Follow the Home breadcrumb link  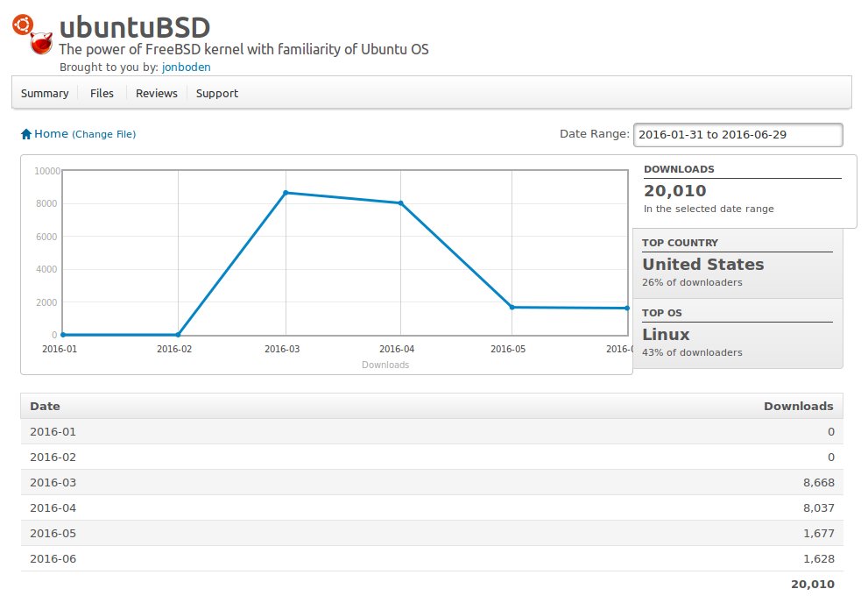51,133
